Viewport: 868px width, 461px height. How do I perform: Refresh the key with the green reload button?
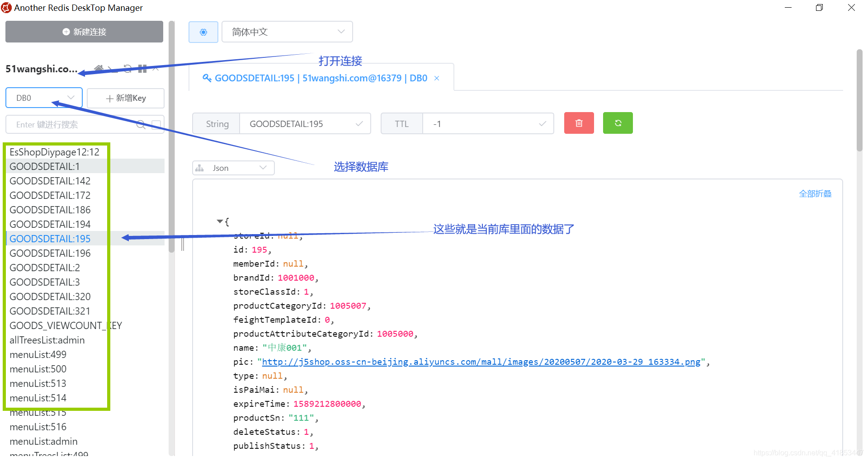click(618, 123)
